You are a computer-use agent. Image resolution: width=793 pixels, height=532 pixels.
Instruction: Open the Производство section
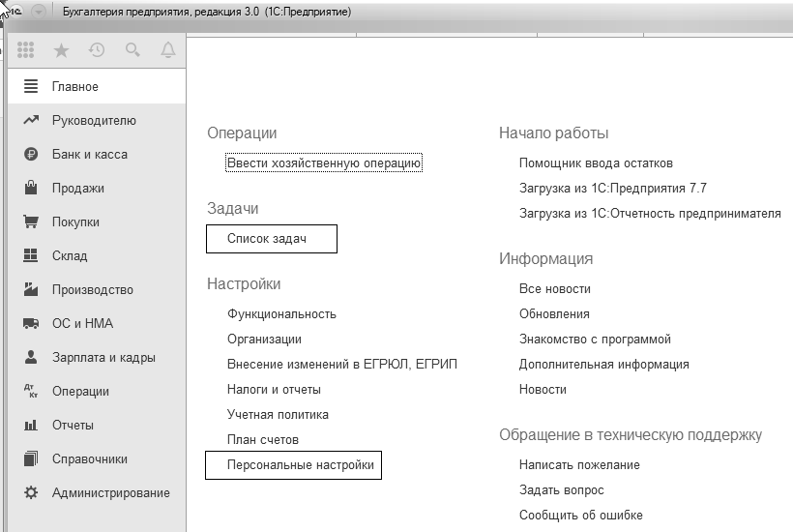click(x=97, y=290)
